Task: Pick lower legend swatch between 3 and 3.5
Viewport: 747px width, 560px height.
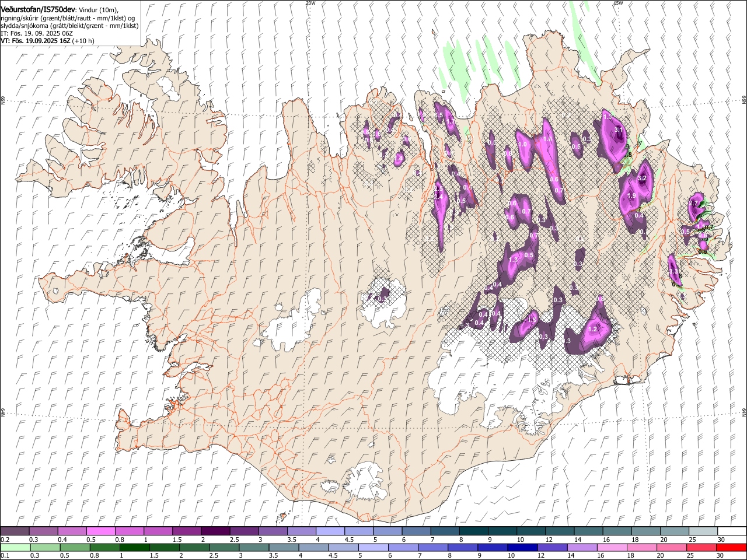Action: pyautogui.click(x=253, y=548)
